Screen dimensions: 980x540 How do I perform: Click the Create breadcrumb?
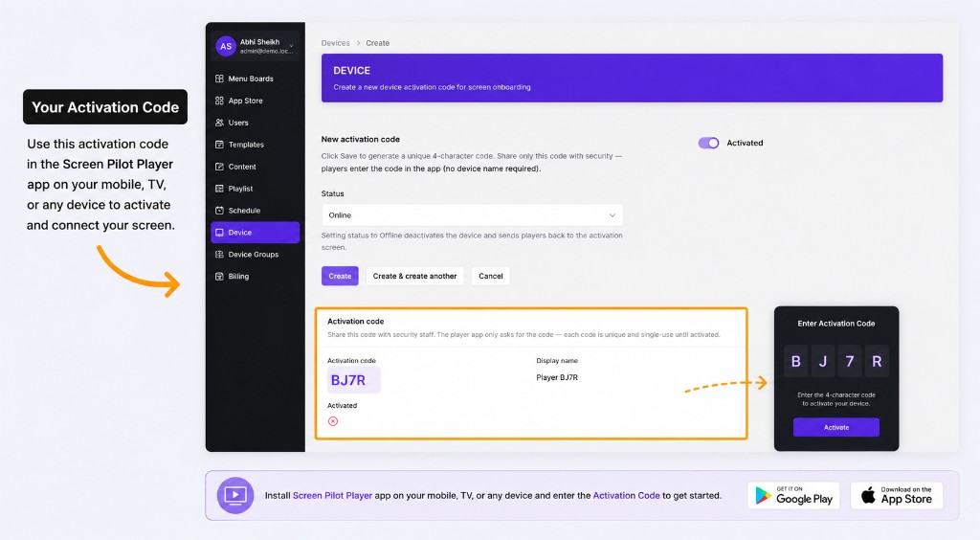[377, 43]
